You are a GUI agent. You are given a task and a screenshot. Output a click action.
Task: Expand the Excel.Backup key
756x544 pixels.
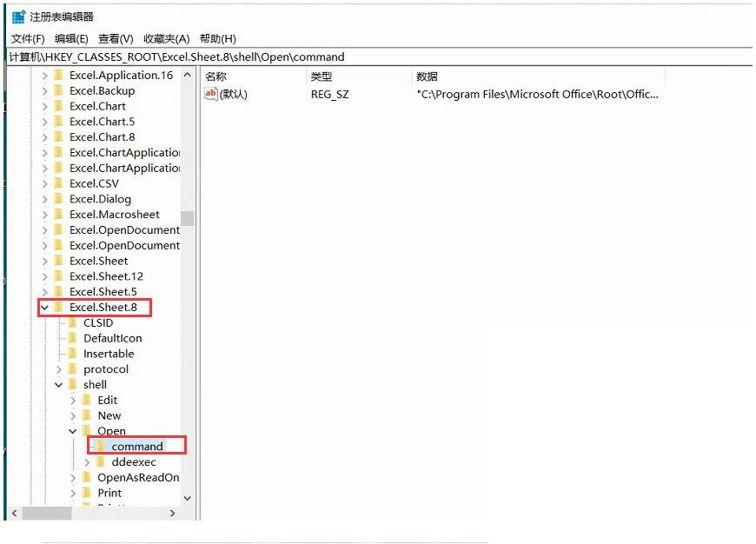point(45,91)
